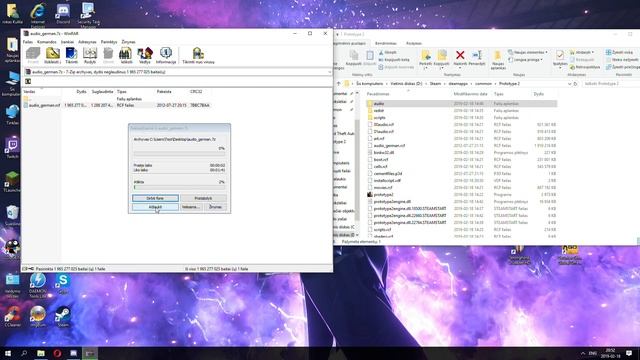Open the New item dropdown in Explorer ribbon
640x360 pixels.
click(x=528, y=52)
